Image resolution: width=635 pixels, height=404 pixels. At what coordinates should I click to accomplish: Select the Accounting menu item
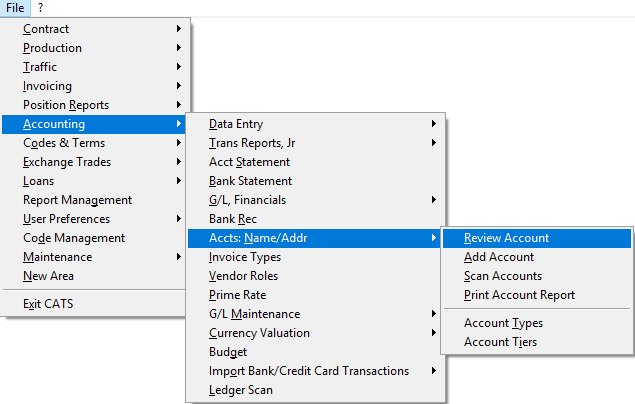[94, 124]
